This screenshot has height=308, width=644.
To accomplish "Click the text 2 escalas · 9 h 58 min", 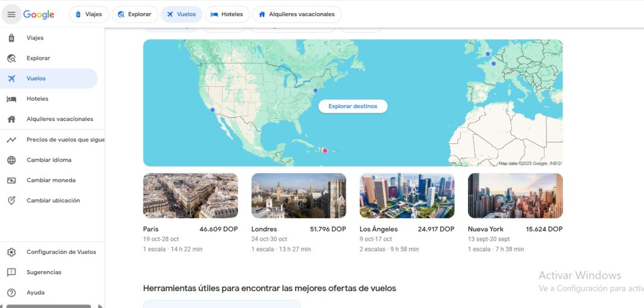I will tap(390, 250).
